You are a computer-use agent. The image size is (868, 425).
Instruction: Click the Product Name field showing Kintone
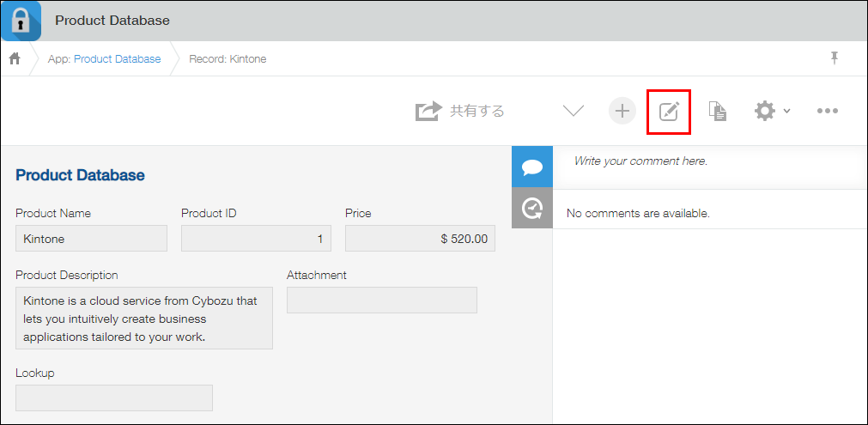[91, 239]
